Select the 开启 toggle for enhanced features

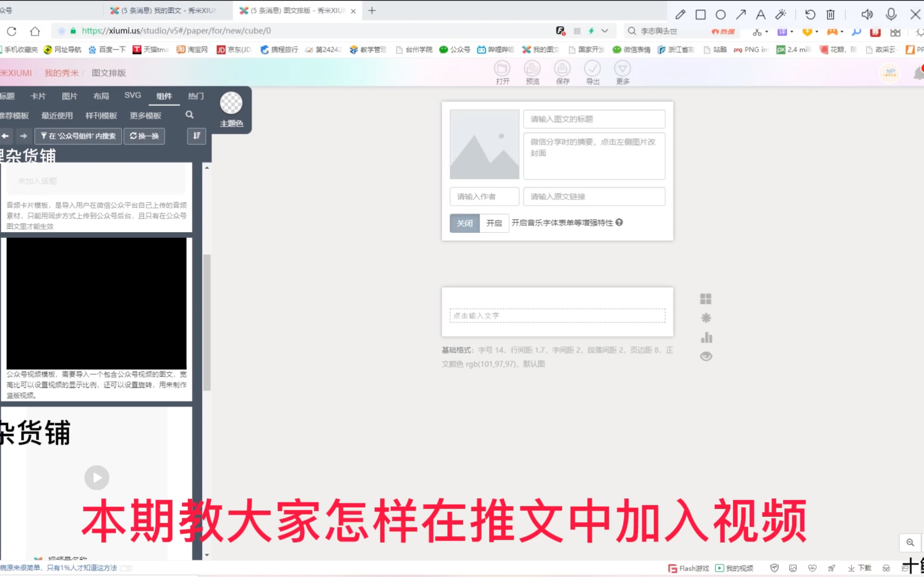494,223
